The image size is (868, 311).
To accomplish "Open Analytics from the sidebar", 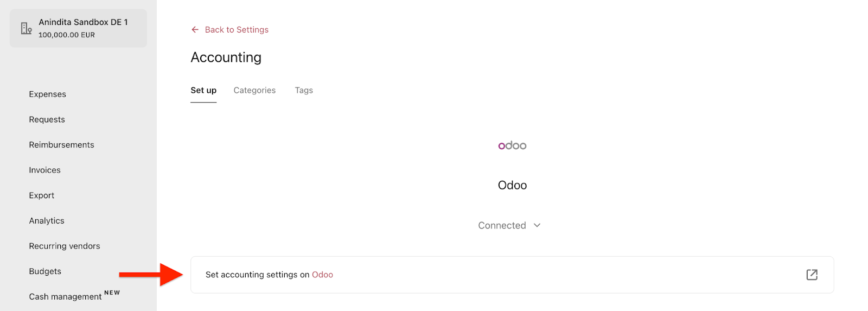I will pyautogui.click(x=47, y=221).
